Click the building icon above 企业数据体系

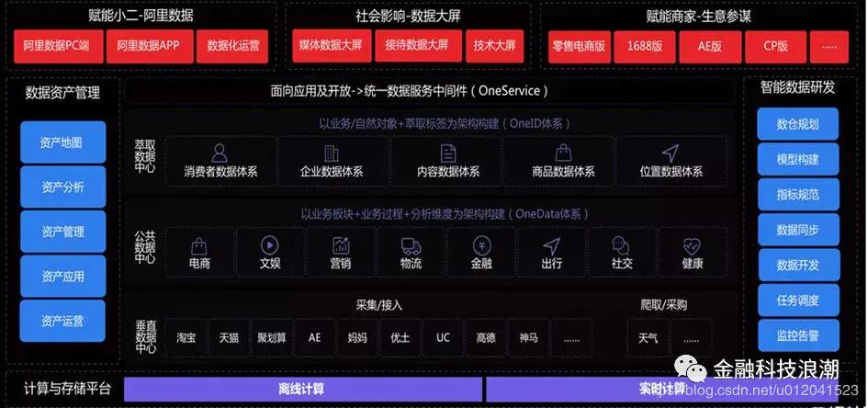pos(331,153)
